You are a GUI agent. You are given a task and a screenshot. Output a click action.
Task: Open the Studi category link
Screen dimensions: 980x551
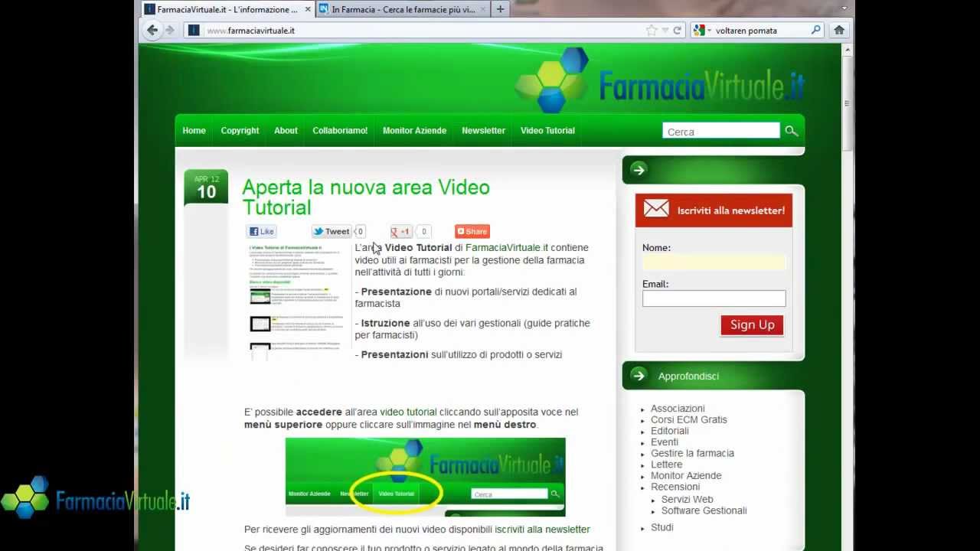(662, 527)
